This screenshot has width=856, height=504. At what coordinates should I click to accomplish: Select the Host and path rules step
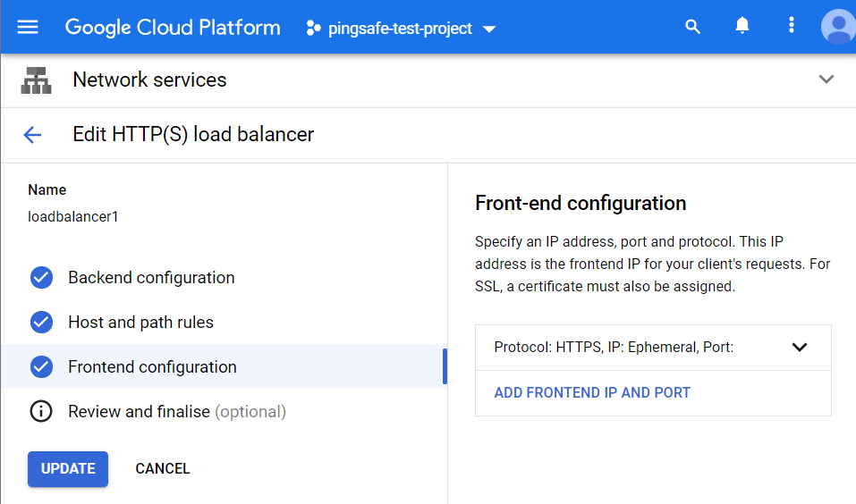point(140,323)
